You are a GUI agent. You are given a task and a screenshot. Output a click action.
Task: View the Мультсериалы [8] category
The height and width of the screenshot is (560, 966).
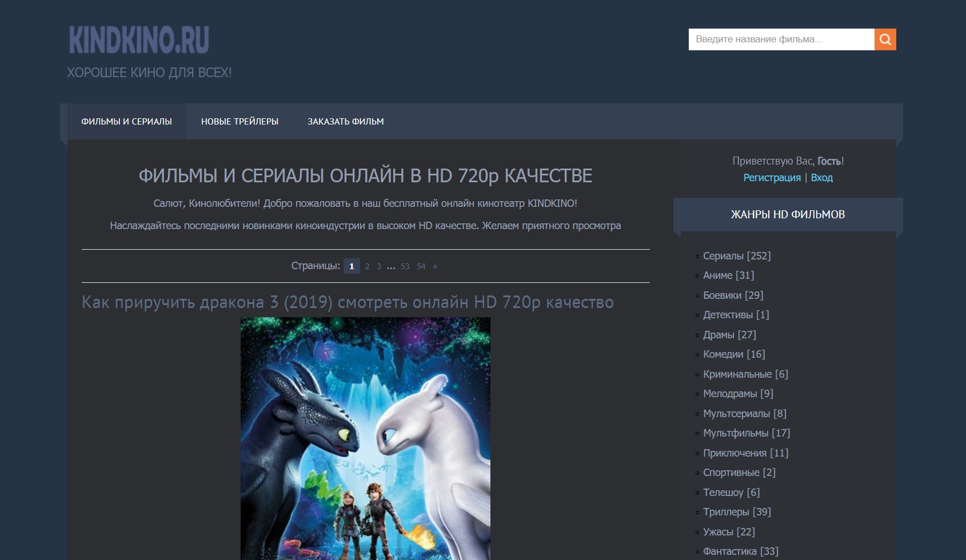[x=745, y=414]
